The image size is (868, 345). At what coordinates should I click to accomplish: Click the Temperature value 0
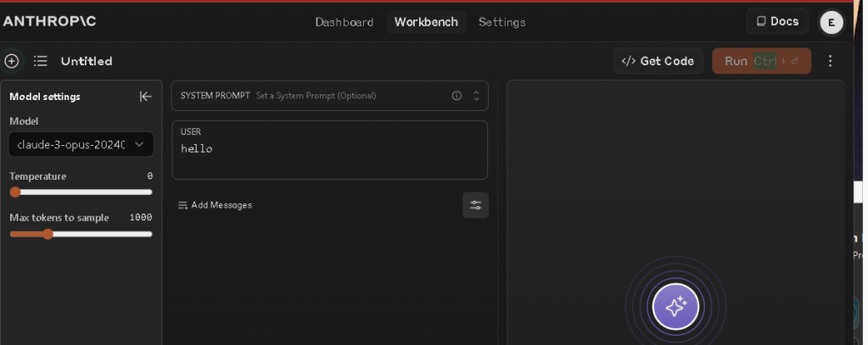tap(149, 175)
